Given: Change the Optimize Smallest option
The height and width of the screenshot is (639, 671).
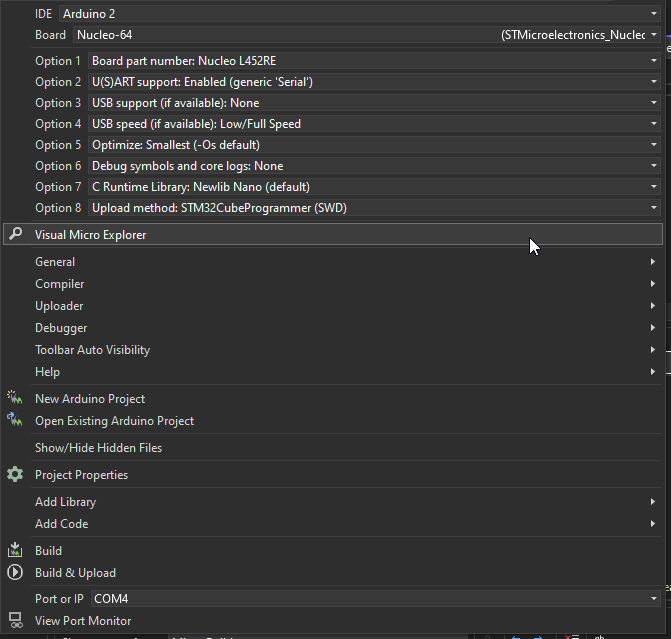Looking at the screenshot, I should (x=374, y=145).
